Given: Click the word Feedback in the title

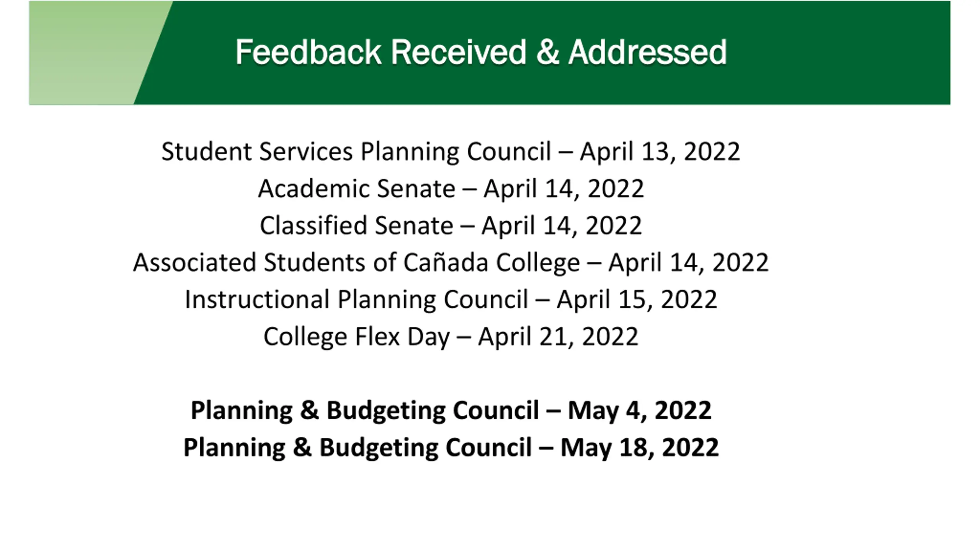Looking at the screenshot, I should pyautogui.click(x=308, y=52).
